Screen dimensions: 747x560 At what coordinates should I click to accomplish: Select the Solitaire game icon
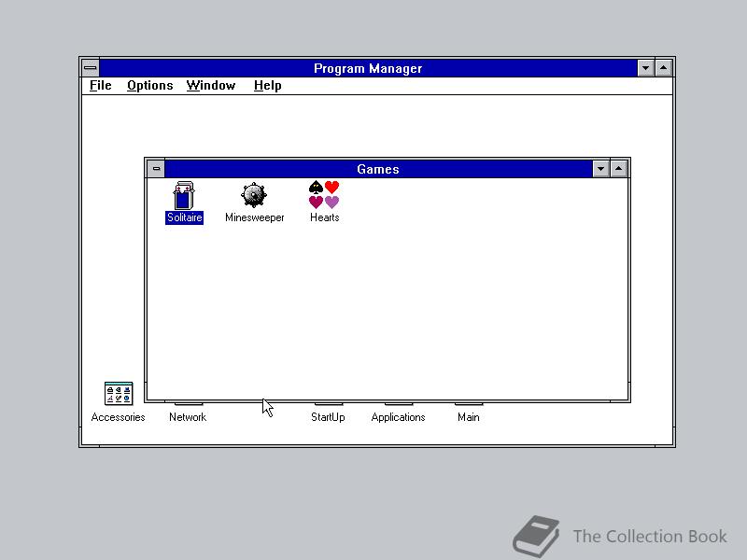pos(184,195)
